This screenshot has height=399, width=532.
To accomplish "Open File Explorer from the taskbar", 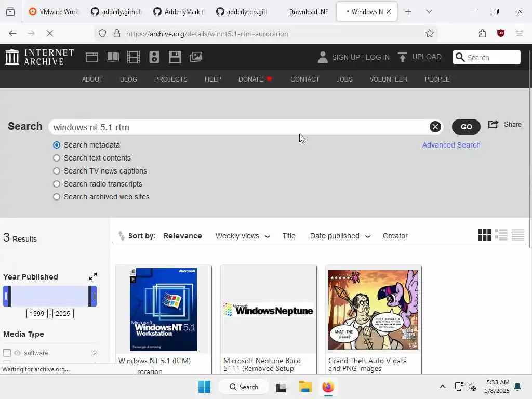I will tap(305, 387).
